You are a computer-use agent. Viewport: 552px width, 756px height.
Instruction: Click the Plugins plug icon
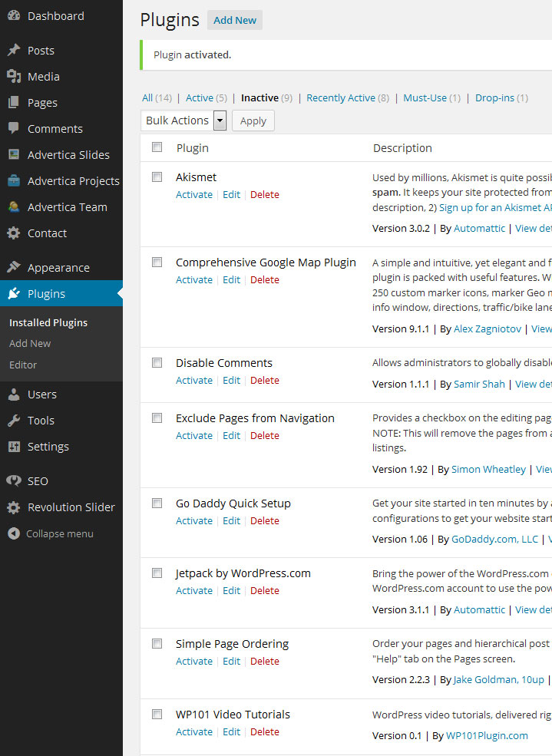pos(14,293)
